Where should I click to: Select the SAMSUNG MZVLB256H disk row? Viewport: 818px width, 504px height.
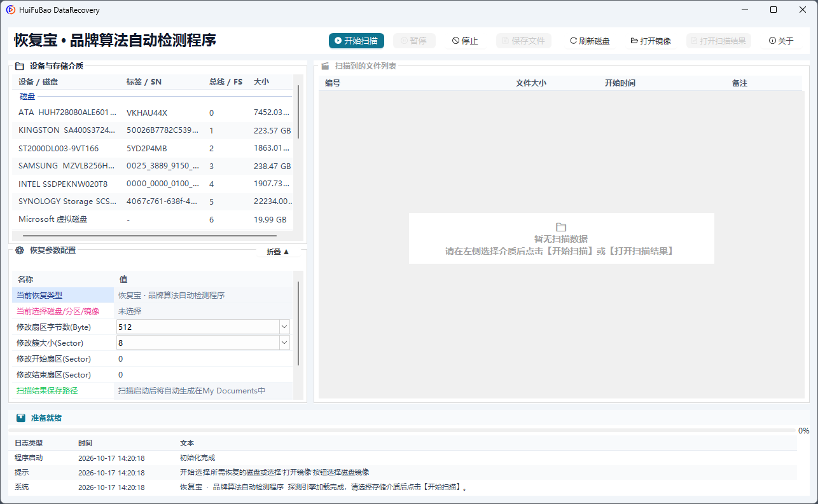click(153, 166)
